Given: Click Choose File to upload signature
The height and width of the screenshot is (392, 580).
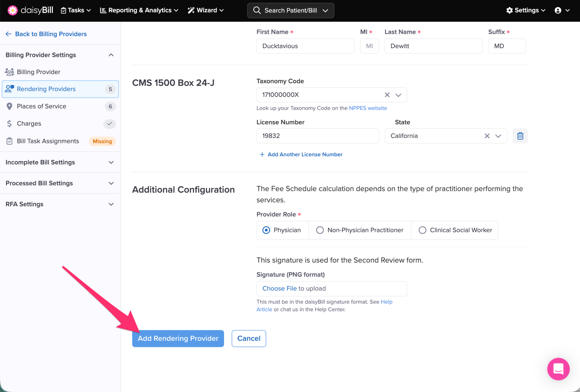Looking at the screenshot, I should pyautogui.click(x=279, y=288).
